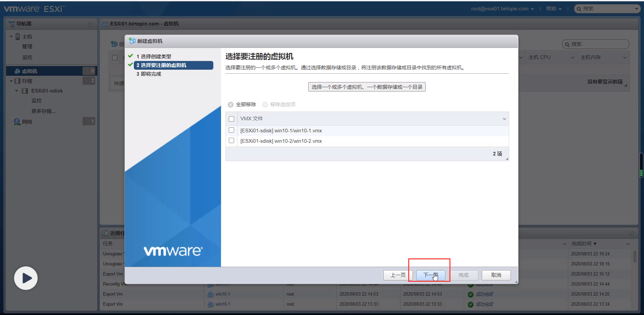
Task: Click the New virtual machine dialog title icon
Action: click(x=132, y=41)
